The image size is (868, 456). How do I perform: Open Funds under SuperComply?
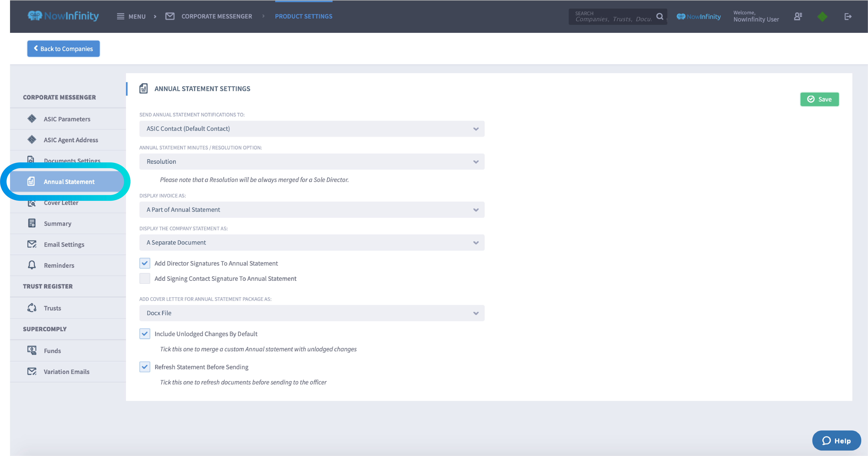(68, 351)
